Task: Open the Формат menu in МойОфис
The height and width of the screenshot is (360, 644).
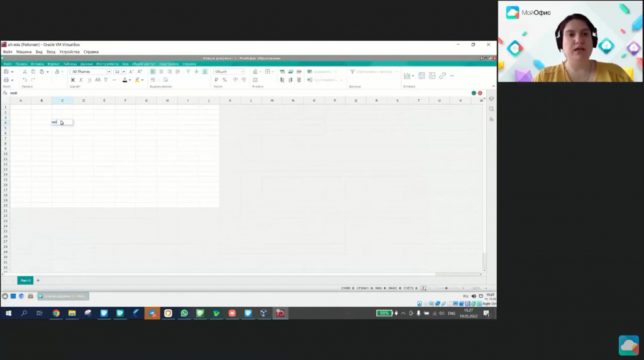Action: [53, 64]
